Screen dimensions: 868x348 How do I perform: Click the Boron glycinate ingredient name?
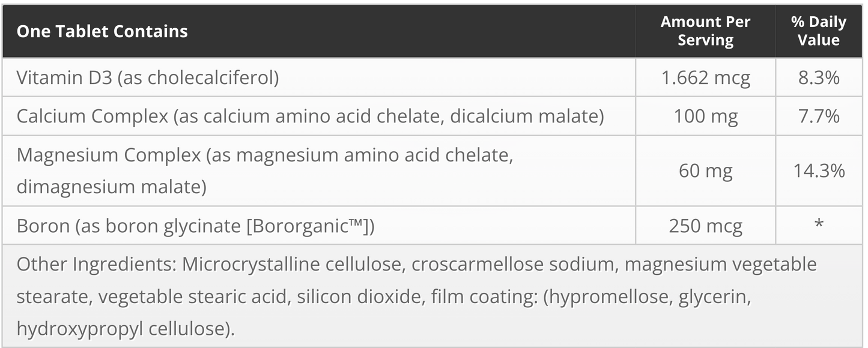[195, 226]
